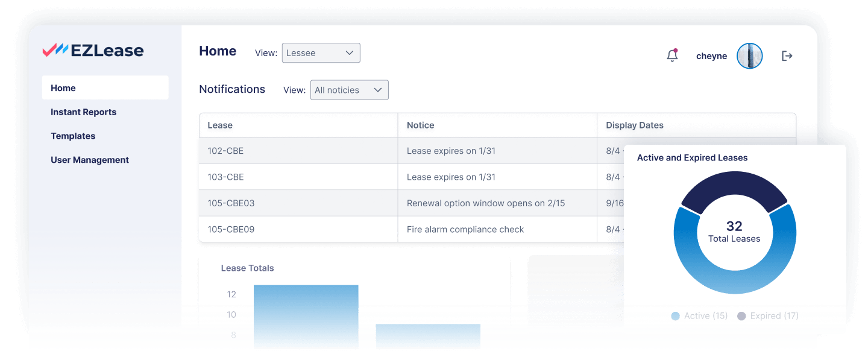
Task: Click the 105-CBE03 lease entry
Action: (231, 203)
